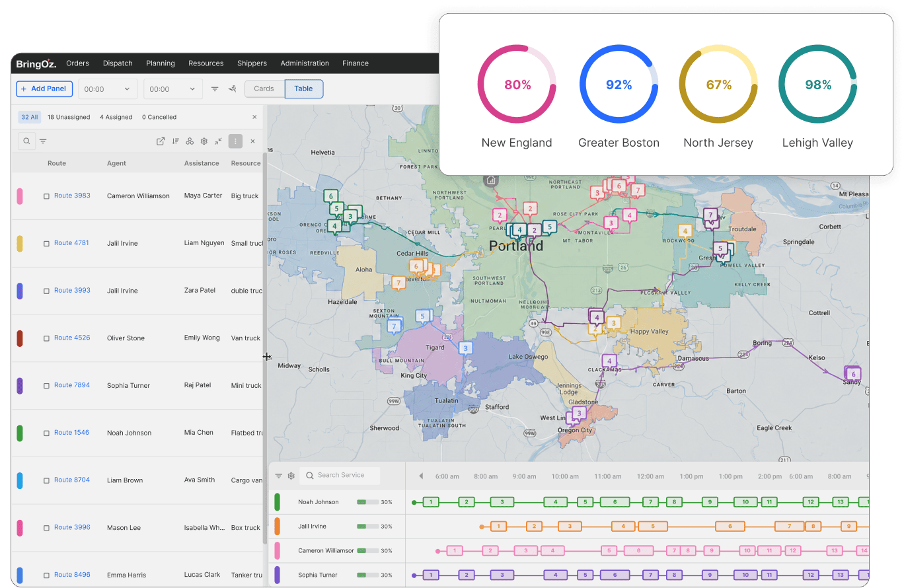Open the Orders menu
This screenshot has width=904, height=588.
(78, 63)
